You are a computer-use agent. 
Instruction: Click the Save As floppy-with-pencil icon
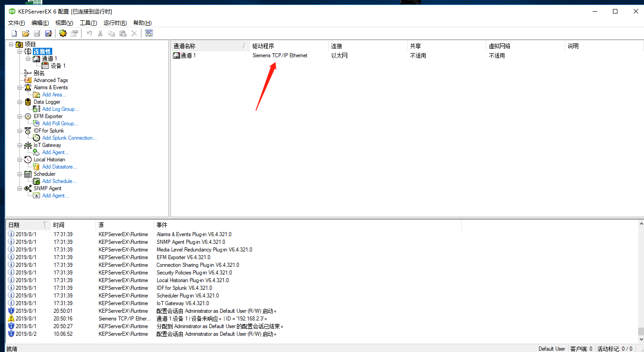[48, 32]
